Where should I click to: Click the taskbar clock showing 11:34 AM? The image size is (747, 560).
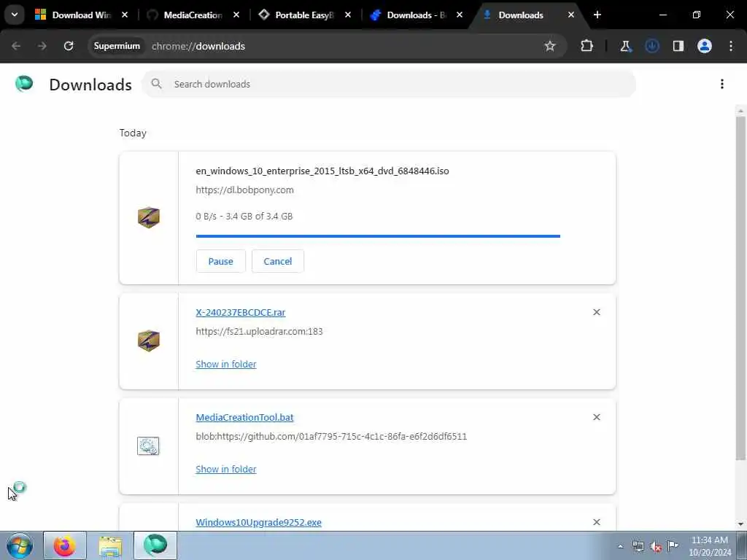pyautogui.click(x=709, y=546)
